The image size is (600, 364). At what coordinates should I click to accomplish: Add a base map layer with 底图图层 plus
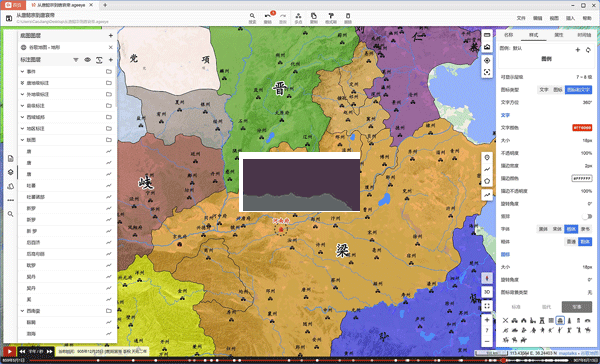click(x=111, y=36)
